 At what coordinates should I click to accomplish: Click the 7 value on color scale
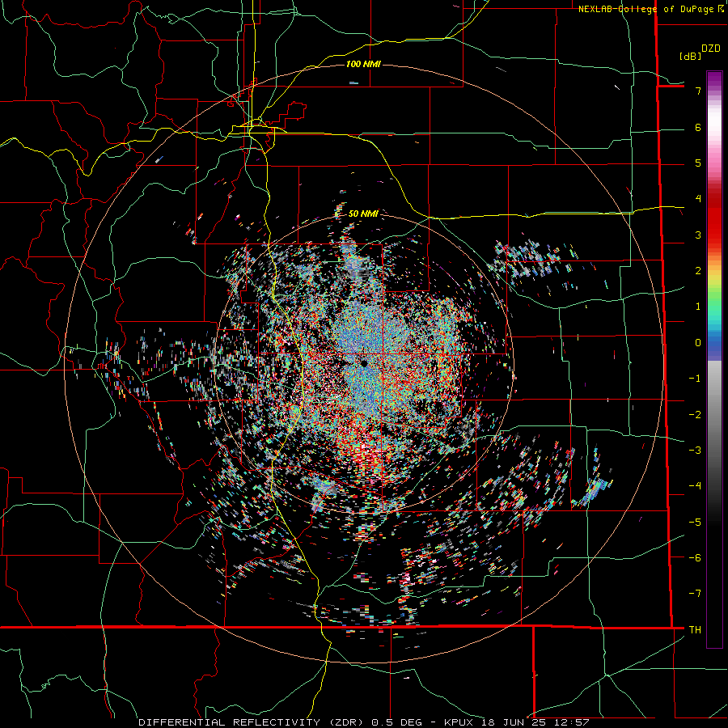(x=698, y=91)
